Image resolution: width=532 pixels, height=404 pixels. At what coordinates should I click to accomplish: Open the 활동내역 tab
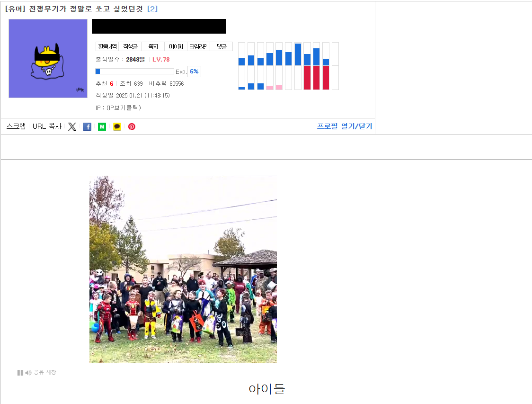coord(107,46)
